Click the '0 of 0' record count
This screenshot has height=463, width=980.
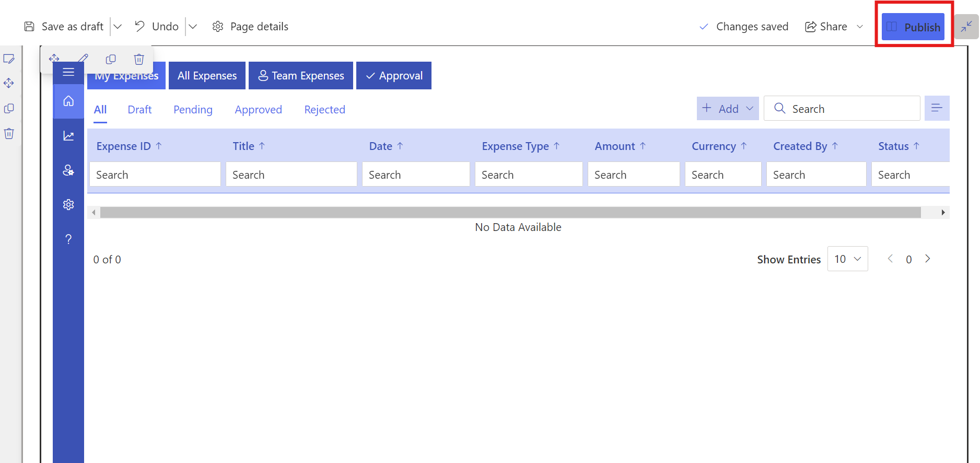[x=107, y=260]
